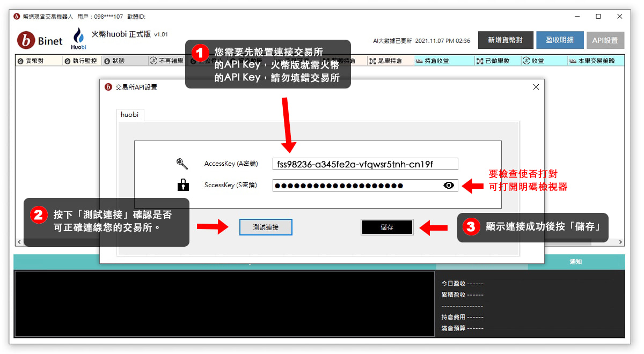Click the 今日盈收 line
This screenshot has height=354, width=644.
click(x=462, y=283)
